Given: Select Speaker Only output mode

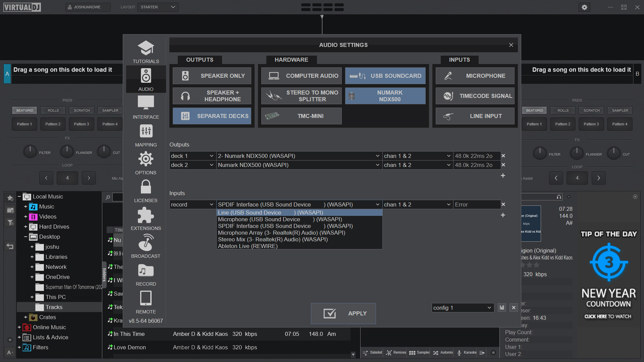Looking at the screenshot, I should [x=212, y=76].
